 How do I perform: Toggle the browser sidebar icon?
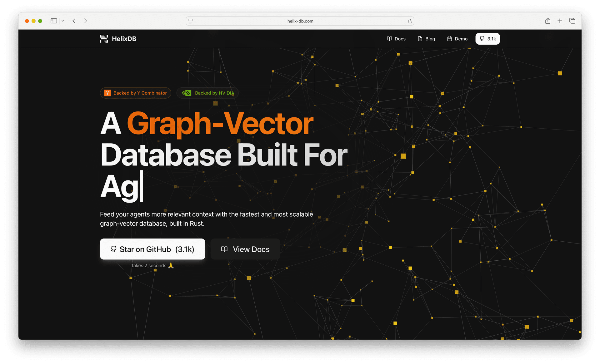click(54, 21)
